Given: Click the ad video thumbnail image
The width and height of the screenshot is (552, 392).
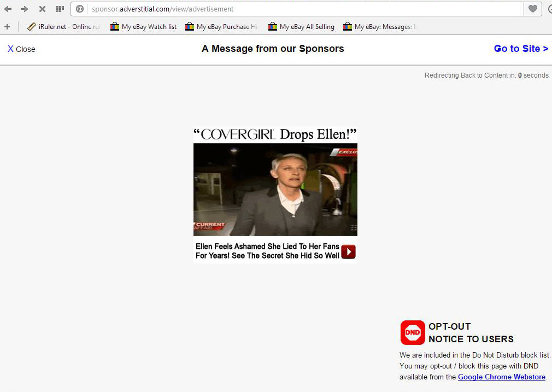Looking at the screenshot, I should (275, 190).
